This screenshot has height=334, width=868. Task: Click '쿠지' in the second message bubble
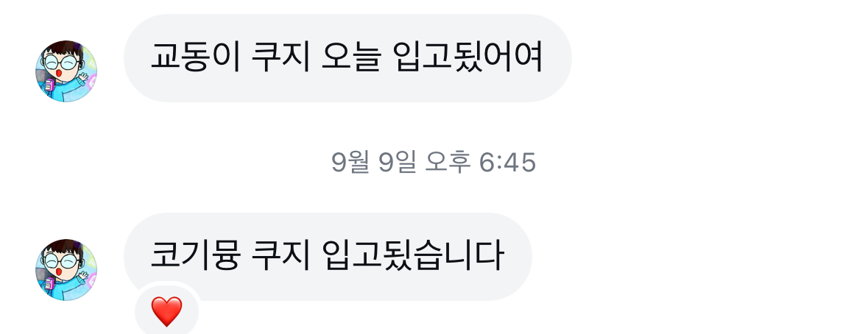click(x=280, y=256)
